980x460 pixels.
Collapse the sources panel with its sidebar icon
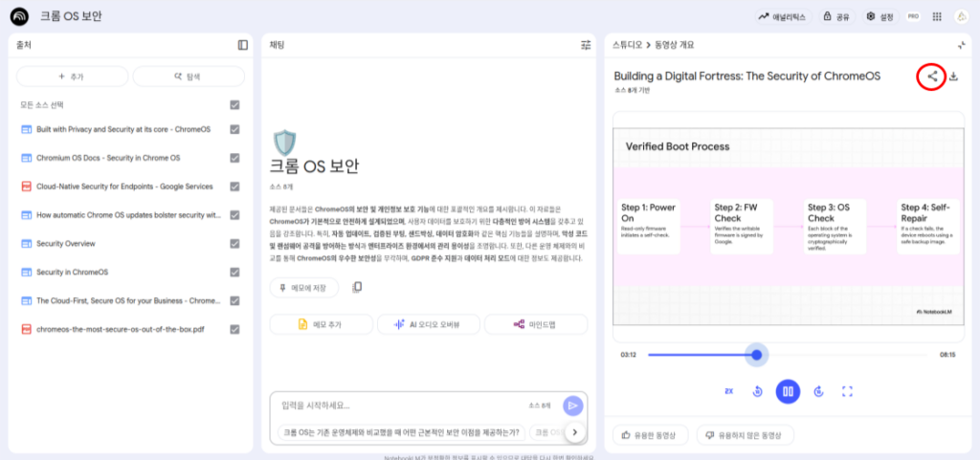coord(242,45)
